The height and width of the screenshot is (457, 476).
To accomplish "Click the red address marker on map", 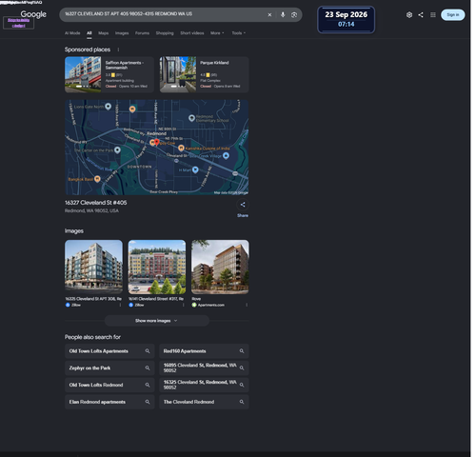I will pyautogui.click(x=156, y=142).
